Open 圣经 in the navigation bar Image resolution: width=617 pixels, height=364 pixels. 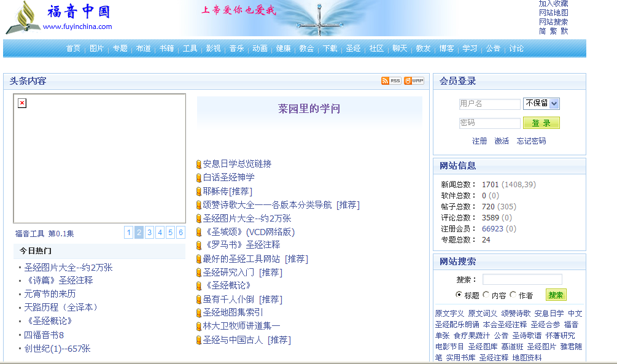(x=353, y=48)
